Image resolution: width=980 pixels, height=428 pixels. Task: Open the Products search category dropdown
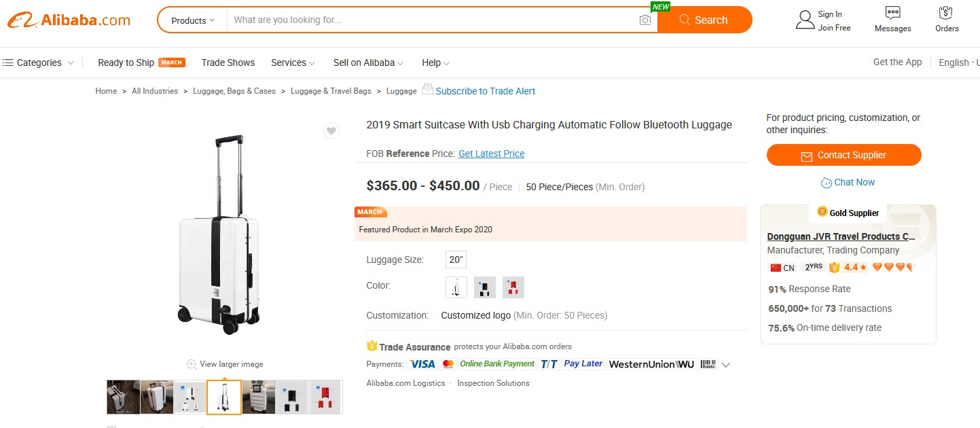click(x=190, y=20)
